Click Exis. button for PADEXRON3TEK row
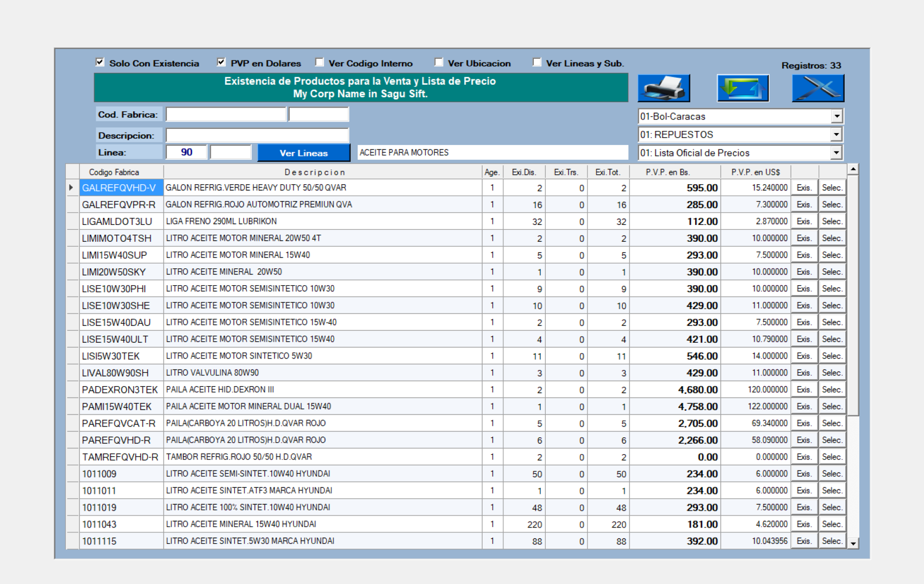 tap(804, 390)
